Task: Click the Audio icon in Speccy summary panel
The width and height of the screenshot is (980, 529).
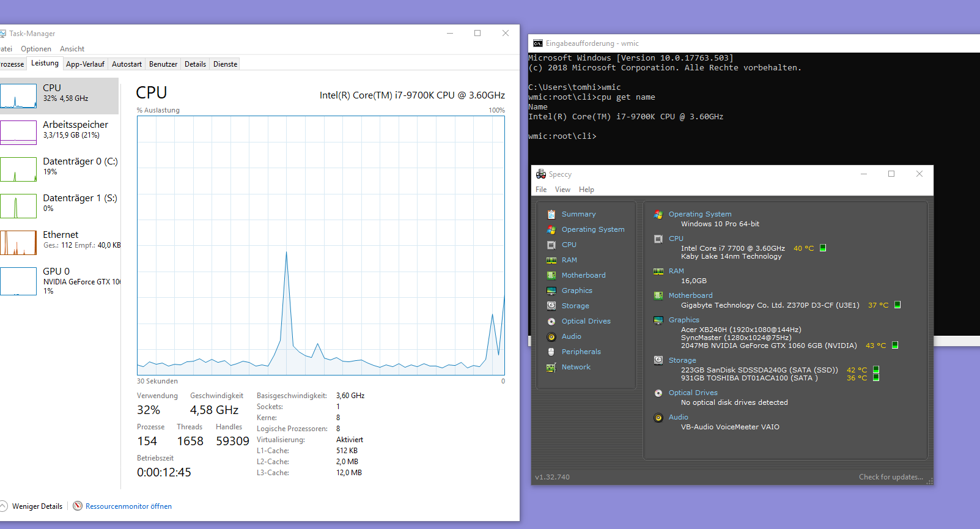Action: click(658, 417)
